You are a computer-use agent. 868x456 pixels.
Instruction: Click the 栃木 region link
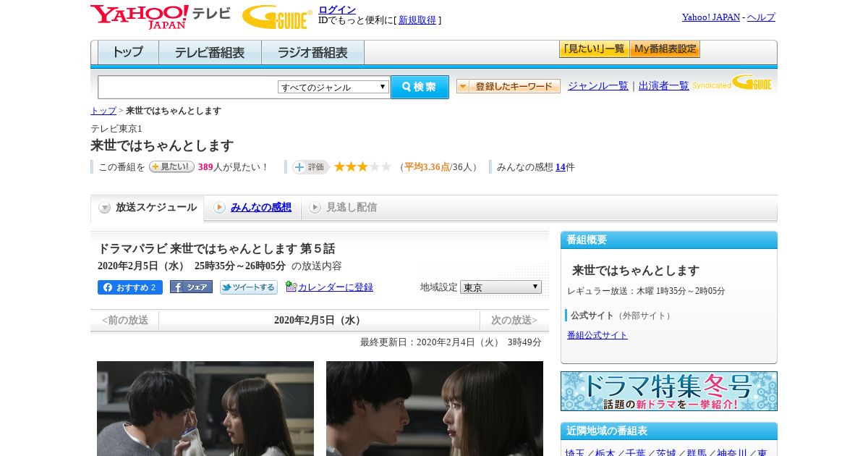pyautogui.click(x=605, y=452)
